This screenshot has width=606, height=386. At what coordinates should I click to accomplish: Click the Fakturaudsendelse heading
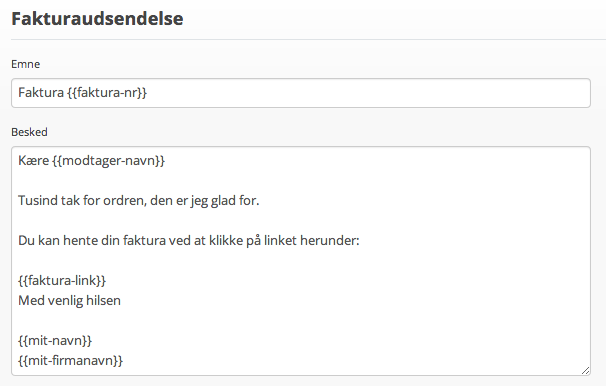[x=97, y=19]
